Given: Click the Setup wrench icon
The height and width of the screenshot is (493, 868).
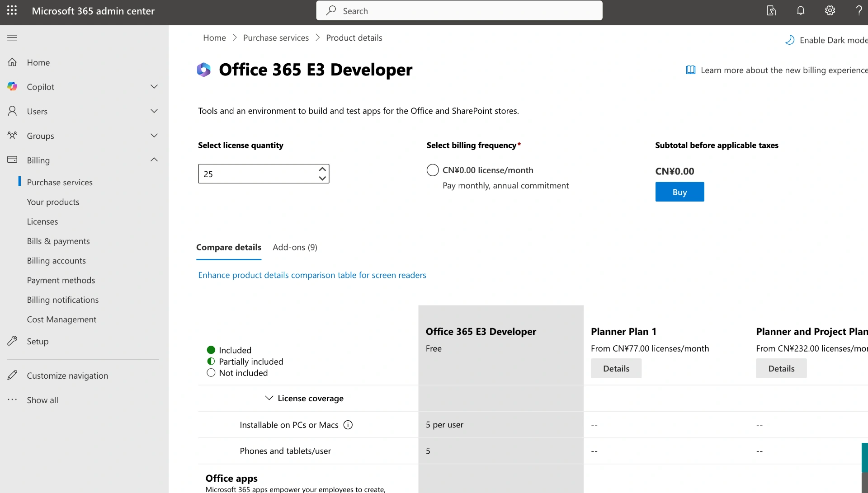Looking at the screenshot, I should [x=12, y=341].
